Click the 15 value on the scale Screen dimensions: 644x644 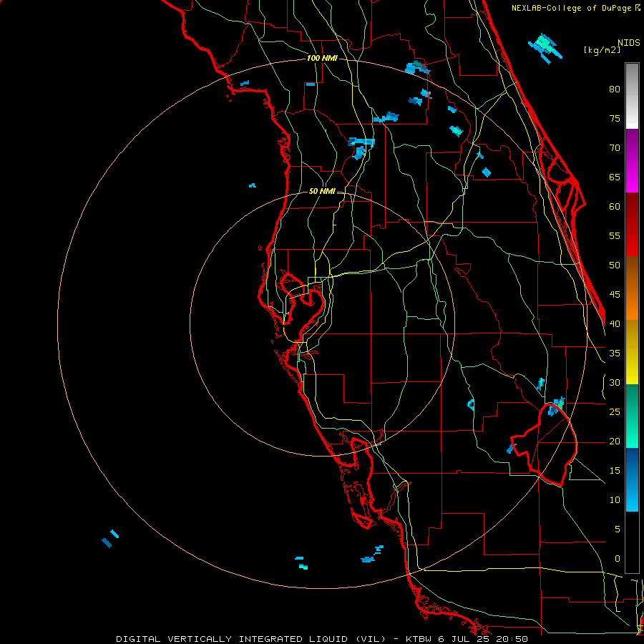coord(615,471)
